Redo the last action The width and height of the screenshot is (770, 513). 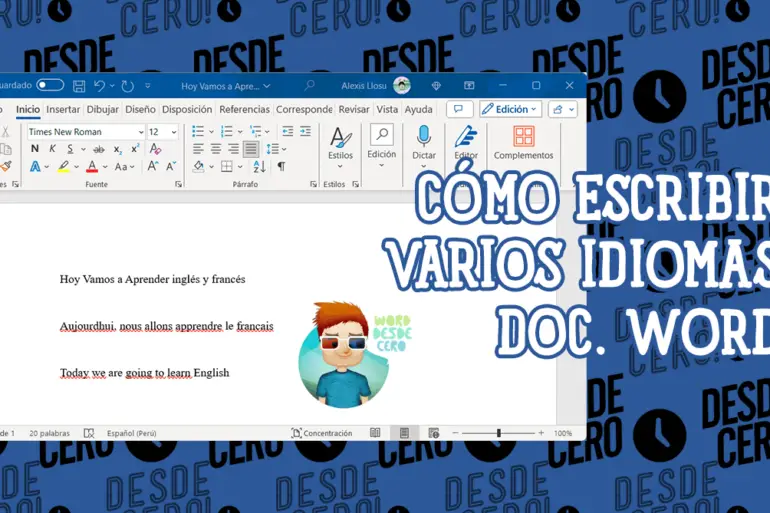point(127,86)
